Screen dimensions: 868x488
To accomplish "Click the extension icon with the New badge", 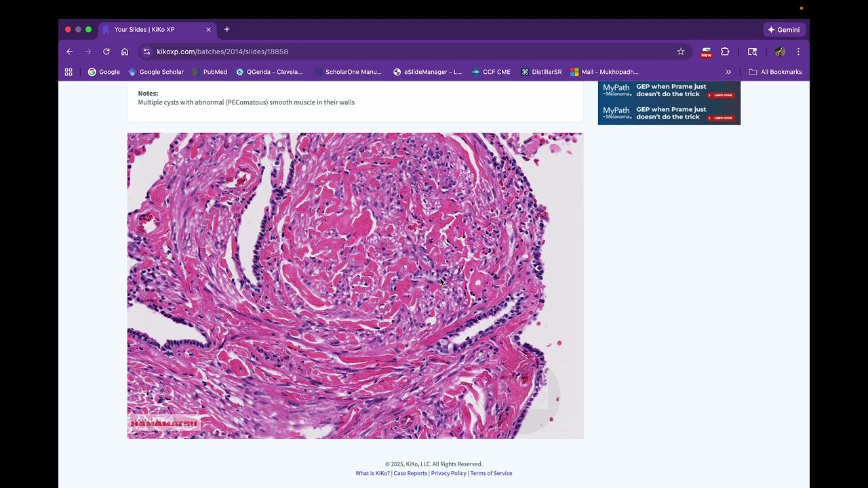I will pyautogui.click(x=706, y=52).
